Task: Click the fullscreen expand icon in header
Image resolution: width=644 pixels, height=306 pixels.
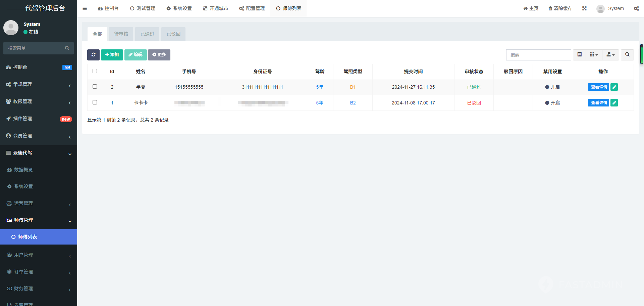Action: 584,8
